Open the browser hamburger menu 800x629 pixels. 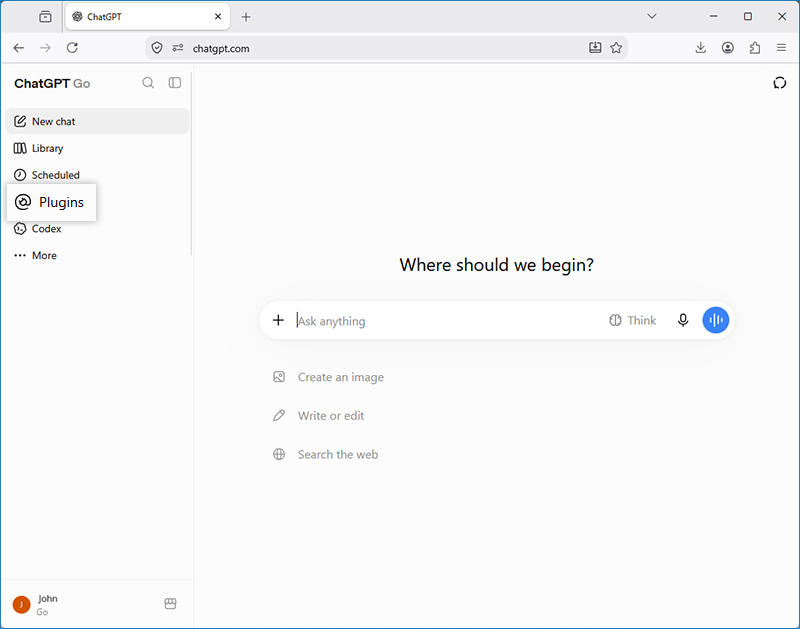tap(781, 48)
